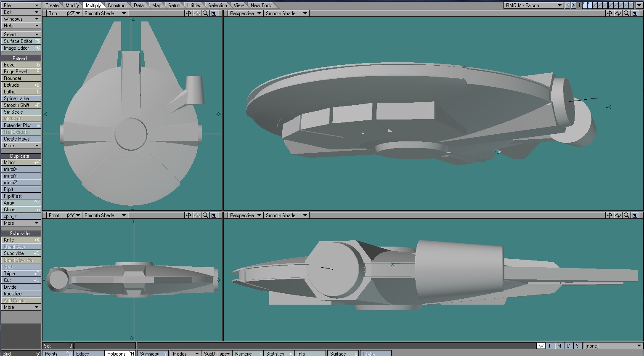
Task: Maximize the Front viewport
Action: tap(214, 215)
